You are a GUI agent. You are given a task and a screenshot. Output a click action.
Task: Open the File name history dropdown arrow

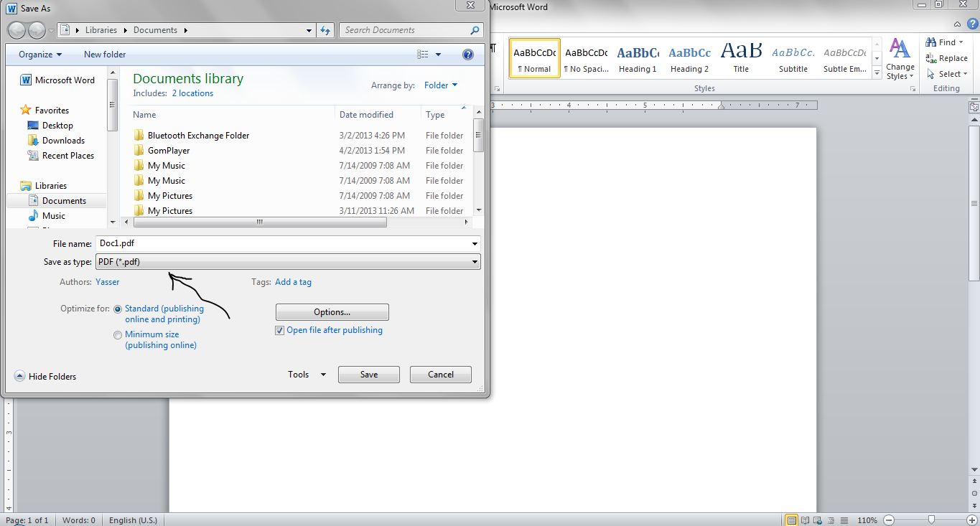coord(475,244)
